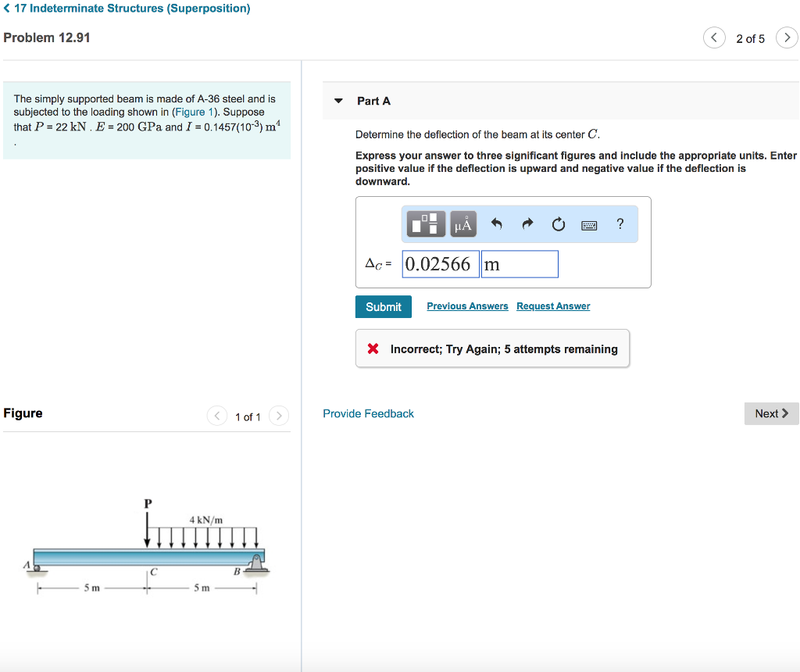Open Previous Answers
This screenshot has height=672, width=800.
467,306
